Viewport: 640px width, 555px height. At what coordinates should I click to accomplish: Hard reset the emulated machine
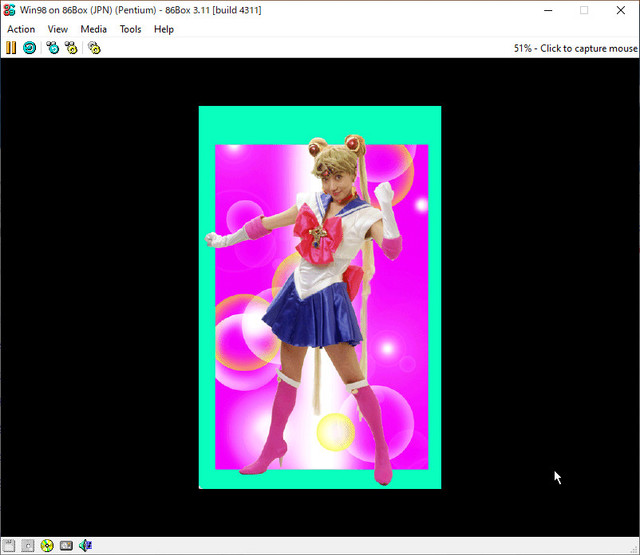[x=29, y=48]
